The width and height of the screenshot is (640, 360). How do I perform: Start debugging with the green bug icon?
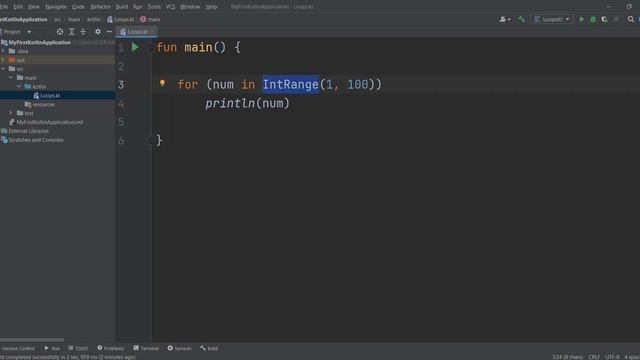pos(593,19)
